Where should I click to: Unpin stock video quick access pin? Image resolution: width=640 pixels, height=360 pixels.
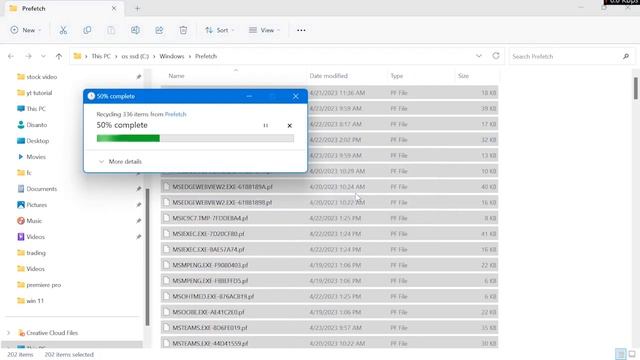139,77
